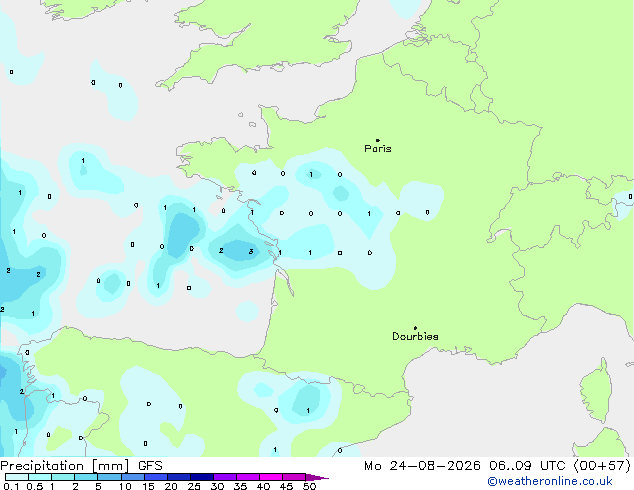Pick the 0.5–1 mm light cyan legend swatch
The image size is (634, 490).
tap(40, 477)
